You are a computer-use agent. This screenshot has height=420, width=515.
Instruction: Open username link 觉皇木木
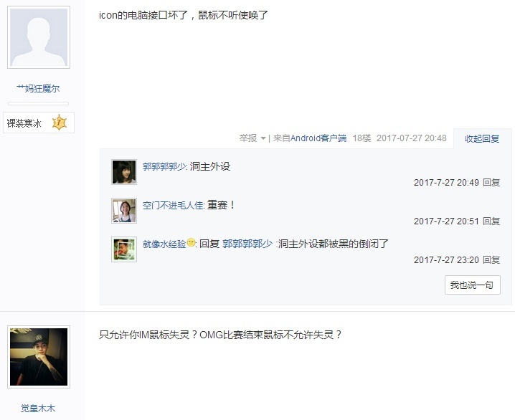pos(38,409)
